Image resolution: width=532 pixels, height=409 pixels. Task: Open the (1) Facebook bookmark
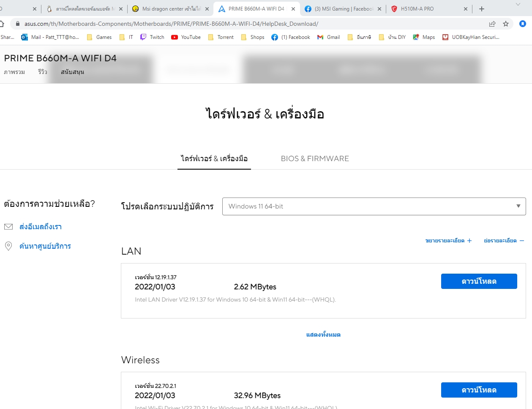click(x=291, y=37)
